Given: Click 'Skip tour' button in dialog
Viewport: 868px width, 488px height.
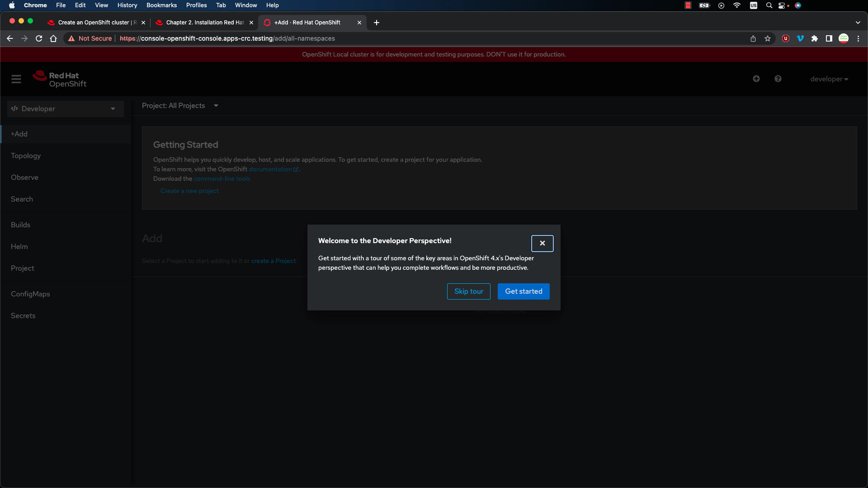Looking at the screenshot, I should 468,291.
